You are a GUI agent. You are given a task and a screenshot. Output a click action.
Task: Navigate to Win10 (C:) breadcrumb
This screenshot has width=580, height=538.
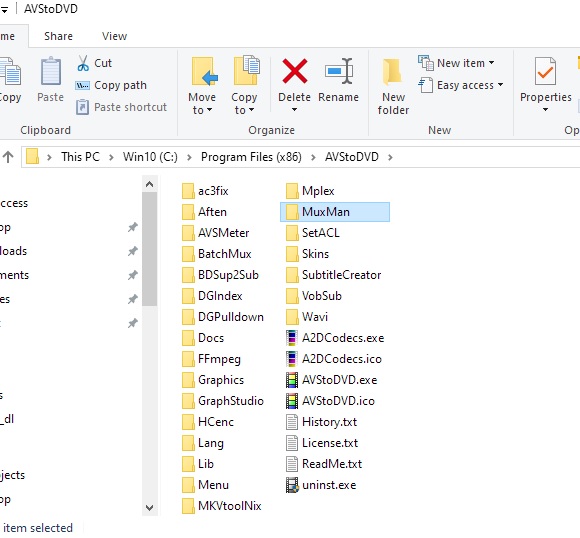coord(150,157)
